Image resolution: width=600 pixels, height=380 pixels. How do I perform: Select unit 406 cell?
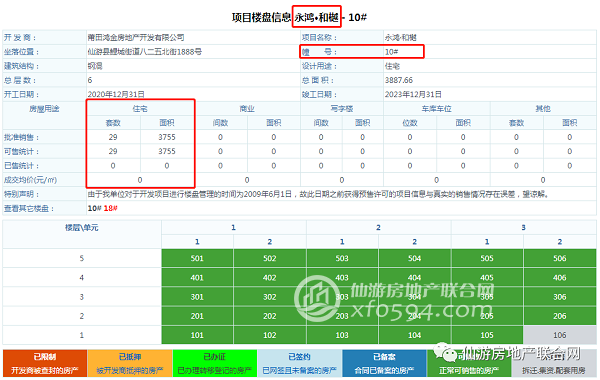[x=559, y=277]
